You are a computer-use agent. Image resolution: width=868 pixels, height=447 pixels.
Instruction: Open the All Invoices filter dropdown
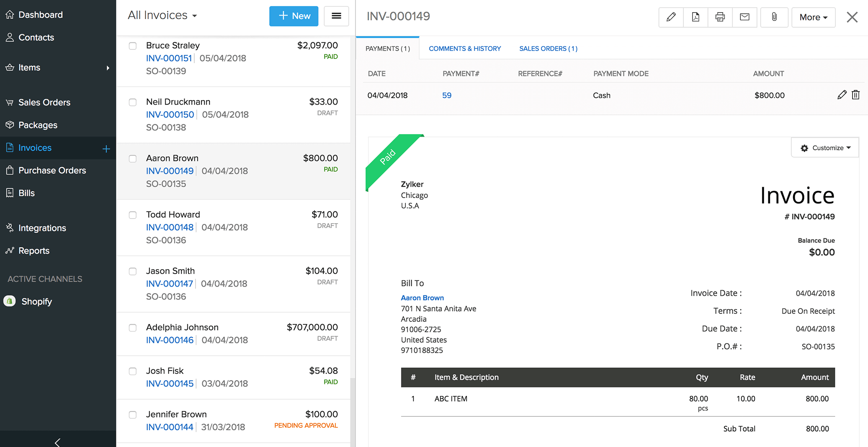(162, 15)
